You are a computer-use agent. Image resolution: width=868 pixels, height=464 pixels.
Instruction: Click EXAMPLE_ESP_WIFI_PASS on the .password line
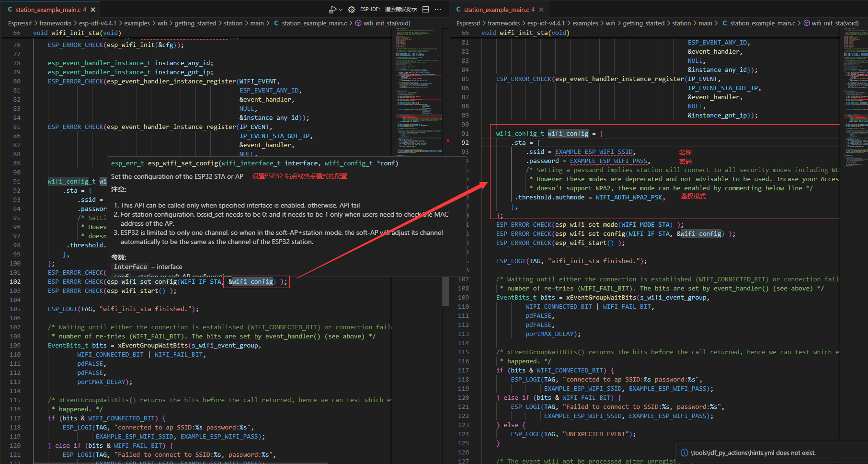[609, 161]
